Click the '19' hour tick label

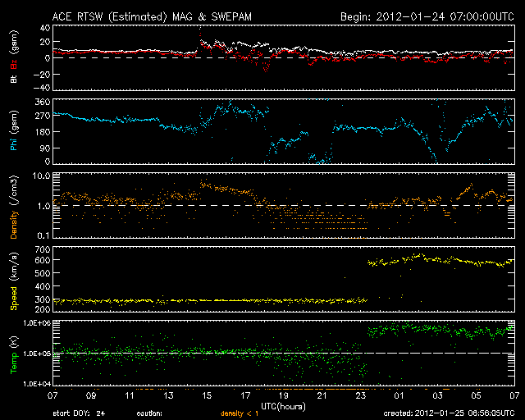(284, 395)
